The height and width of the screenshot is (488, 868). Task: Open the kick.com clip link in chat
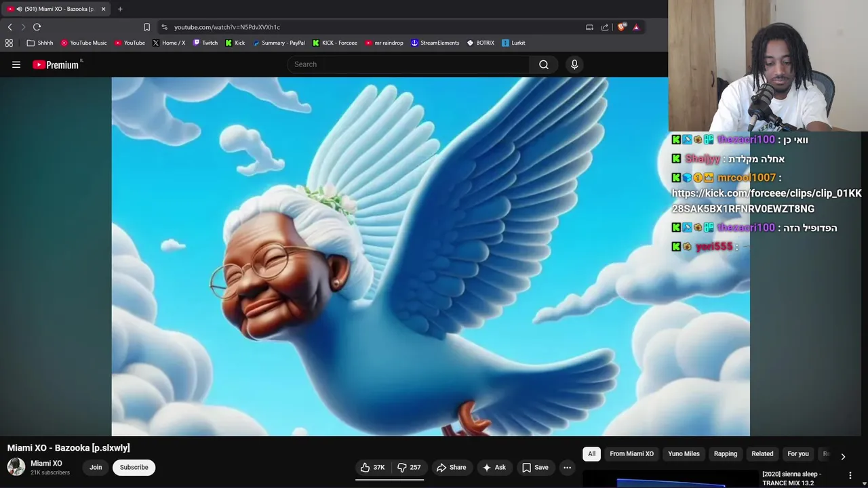pyautogui.click(x=766, y=201)
